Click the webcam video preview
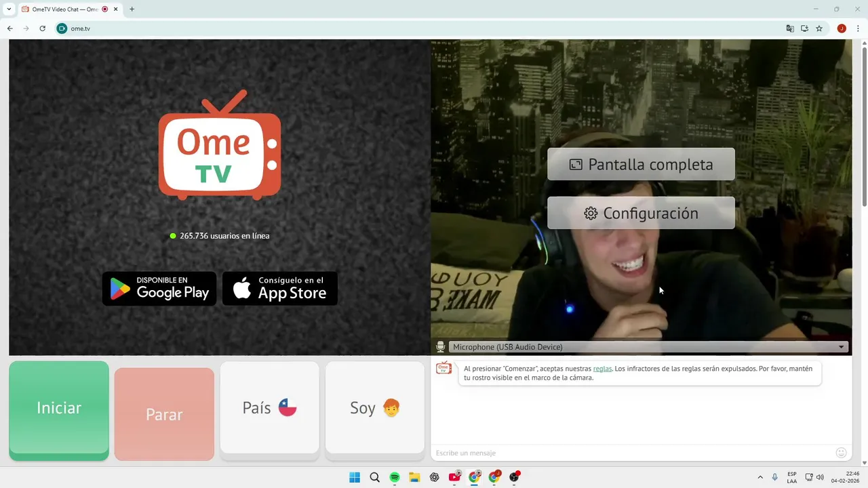 click(641, 197)
